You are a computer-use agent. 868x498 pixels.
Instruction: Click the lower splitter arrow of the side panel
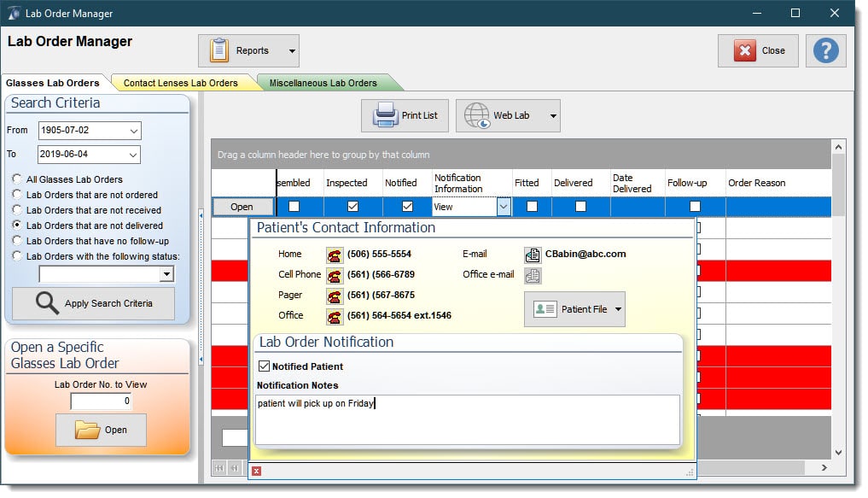(201, 360)
